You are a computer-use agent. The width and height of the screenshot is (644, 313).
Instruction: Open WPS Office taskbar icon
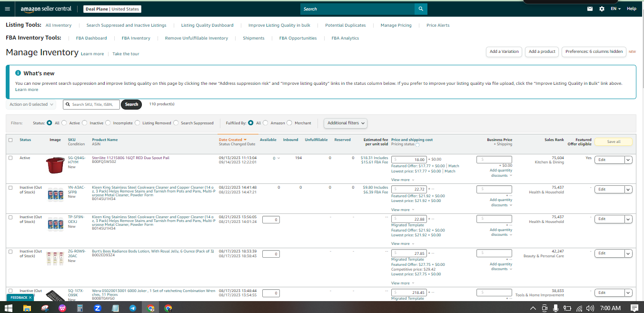point(62,308)
